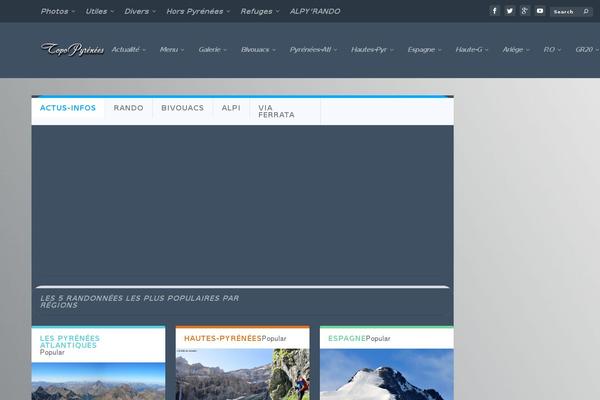Open the Twitter social icon
Viewport: 600px width, 400px height.
coord(509,11)
